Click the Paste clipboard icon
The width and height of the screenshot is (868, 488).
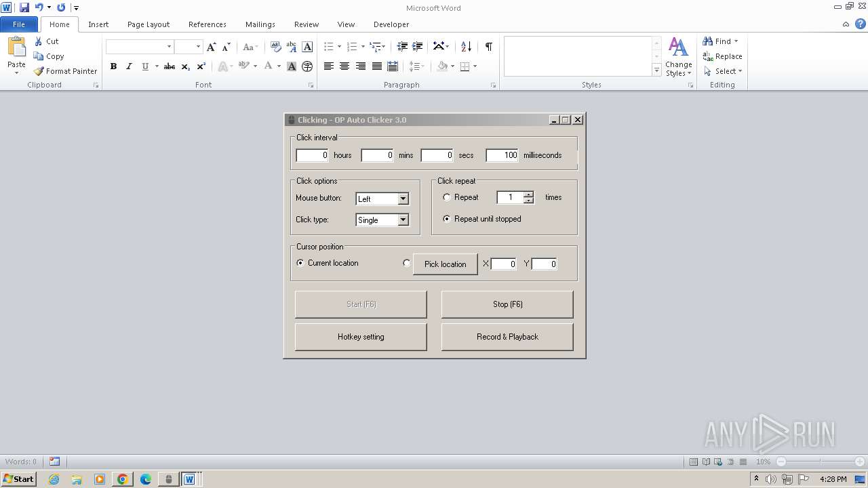coord(16,47)
